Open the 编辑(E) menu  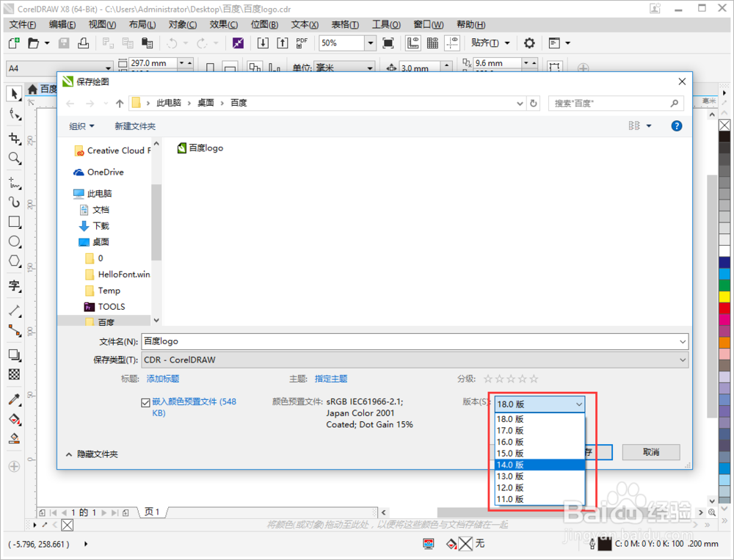click(x=62, y=25)
